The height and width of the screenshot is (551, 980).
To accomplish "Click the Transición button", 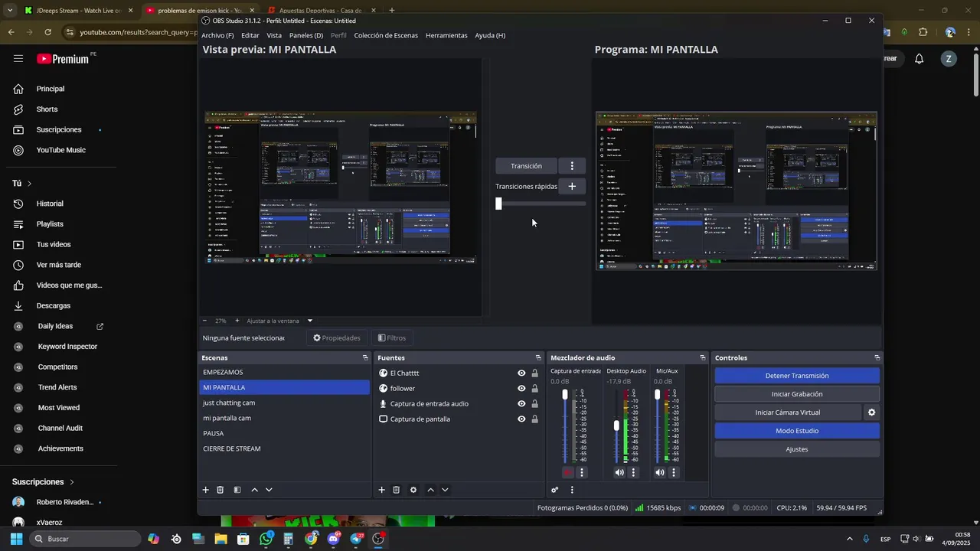I will [x=526, y=166].
